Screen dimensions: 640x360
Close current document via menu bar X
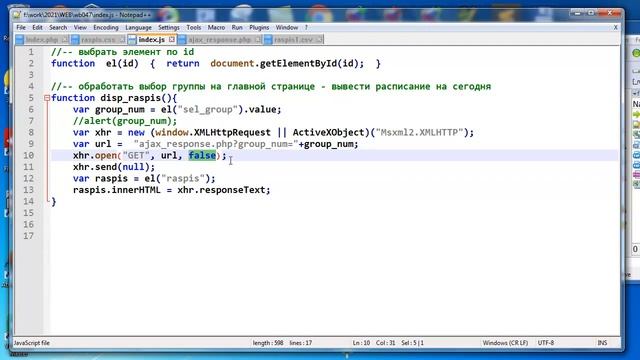pyautogui.click(x=616, y=27)
